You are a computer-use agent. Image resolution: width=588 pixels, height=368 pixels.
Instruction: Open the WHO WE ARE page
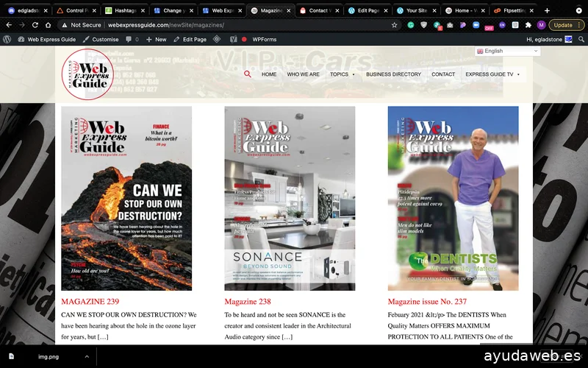point(303,74)
